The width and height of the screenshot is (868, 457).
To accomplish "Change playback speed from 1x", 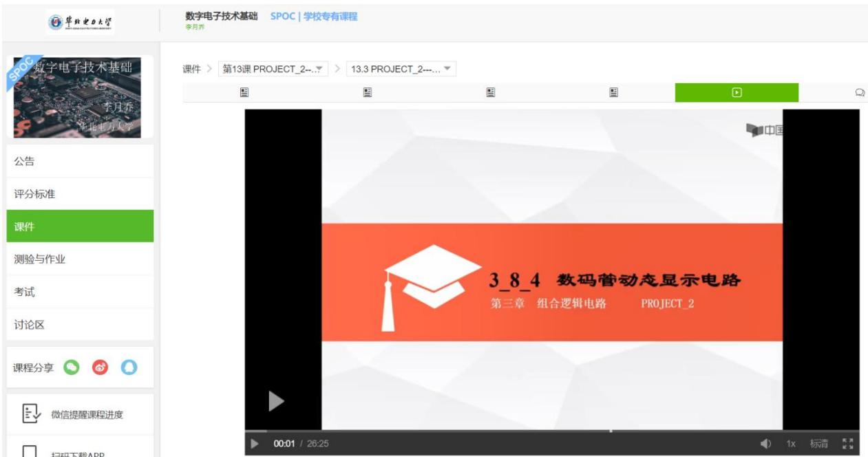I will tap(791, 444).
